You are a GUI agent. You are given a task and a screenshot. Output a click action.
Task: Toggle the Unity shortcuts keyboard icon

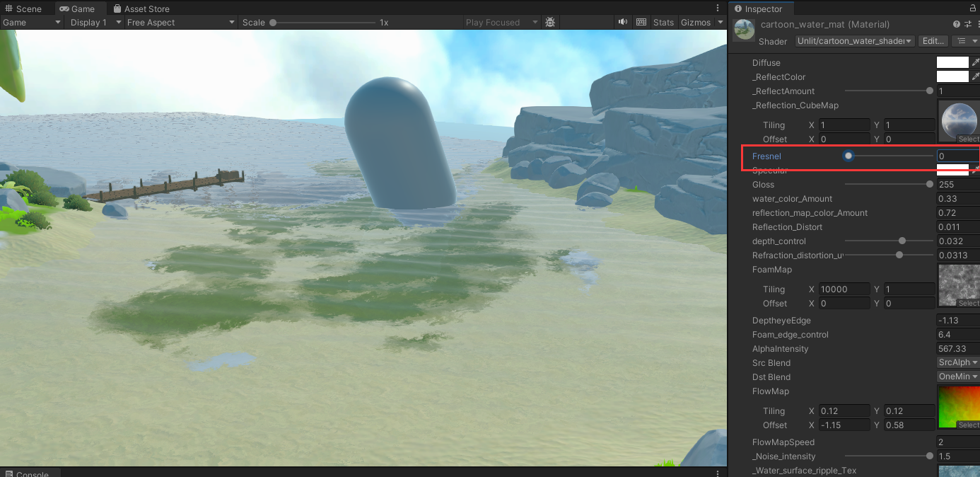[x=641, y=22]
